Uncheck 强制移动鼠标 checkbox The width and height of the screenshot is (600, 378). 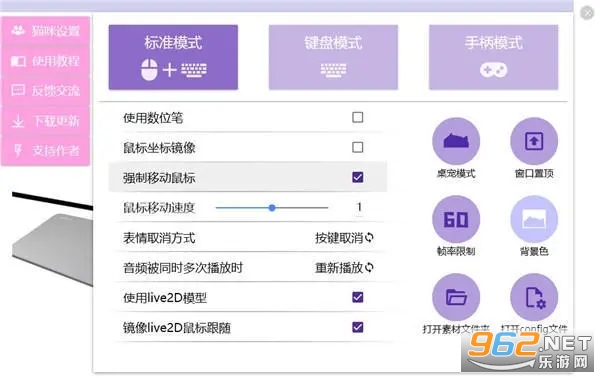[357, 177]
